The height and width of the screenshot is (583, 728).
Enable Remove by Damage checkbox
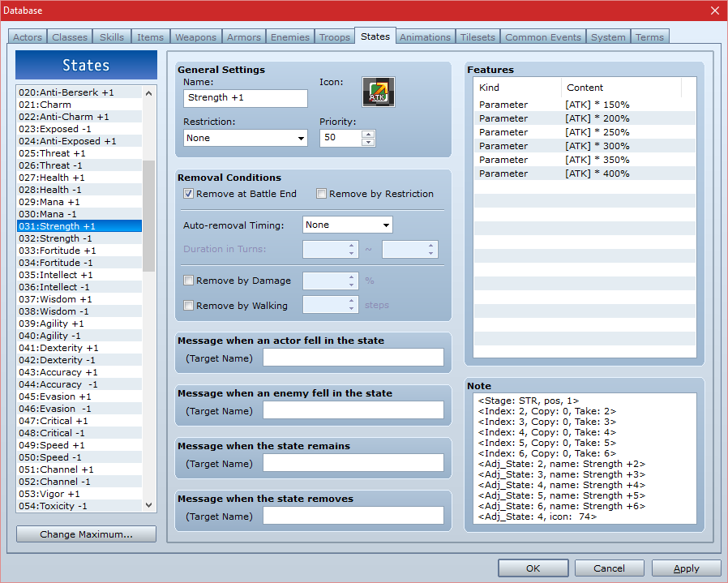[189, 281]
